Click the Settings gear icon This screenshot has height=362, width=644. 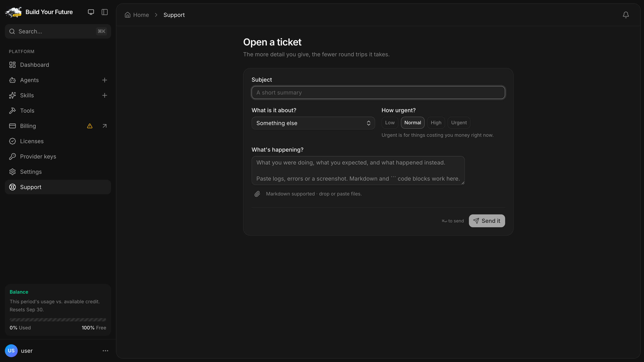pos(12,172)
